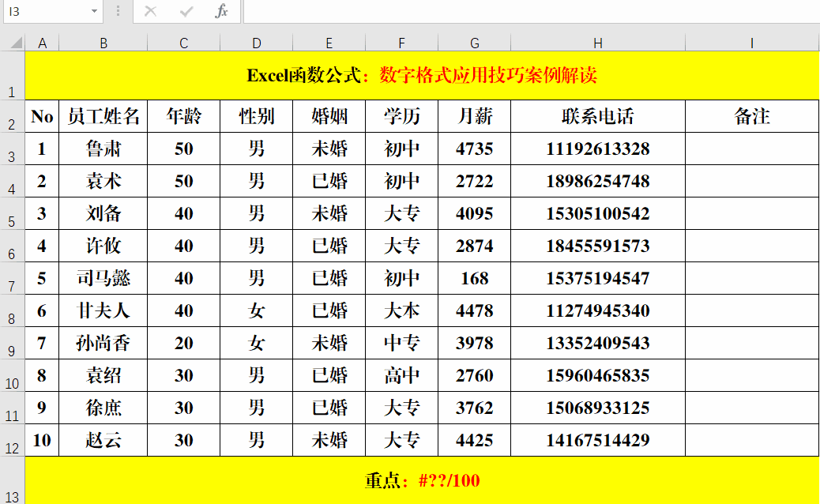Click the phone cell 14167514429

click(598, 441)
